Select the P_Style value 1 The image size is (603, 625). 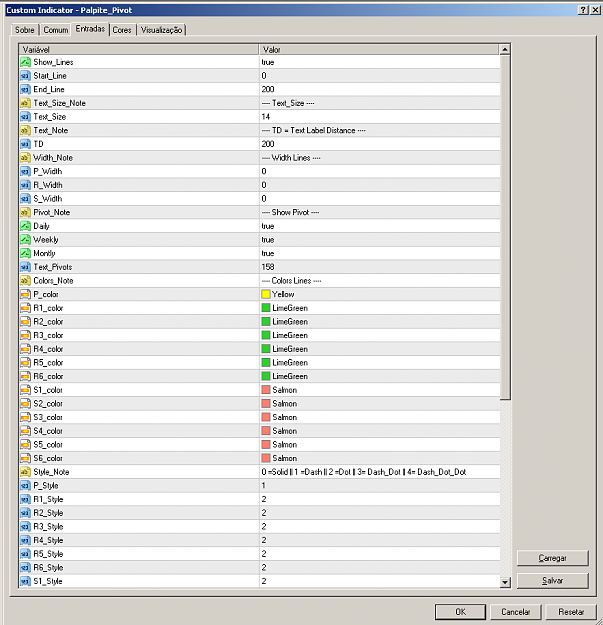click(263, 485)
